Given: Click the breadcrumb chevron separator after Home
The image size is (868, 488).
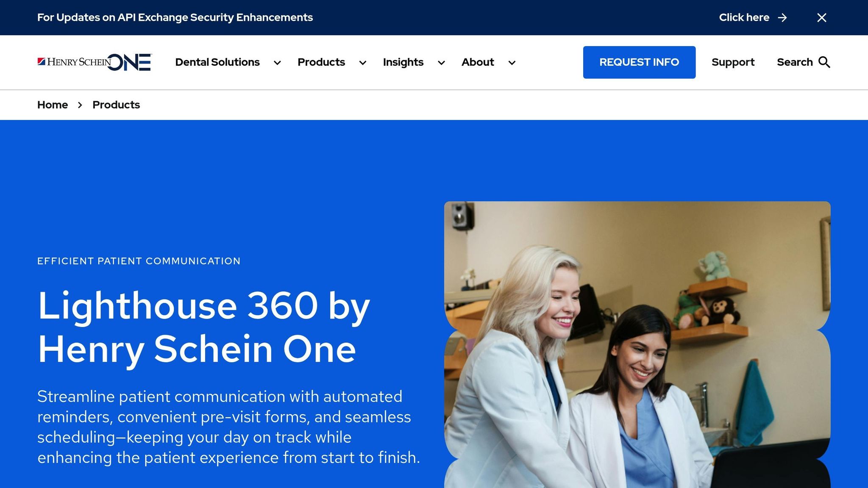Looking at the screenshot, I should (80, 105).
